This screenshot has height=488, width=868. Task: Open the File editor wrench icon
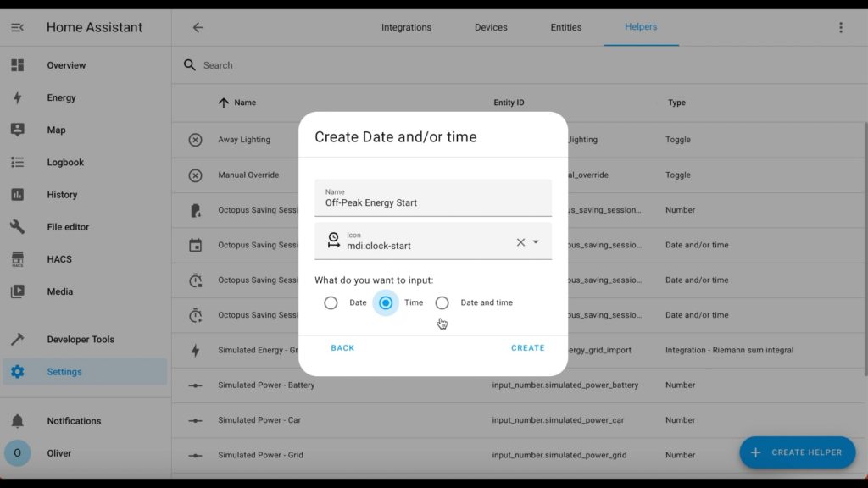pyautogui.click(x=17, y=227)
